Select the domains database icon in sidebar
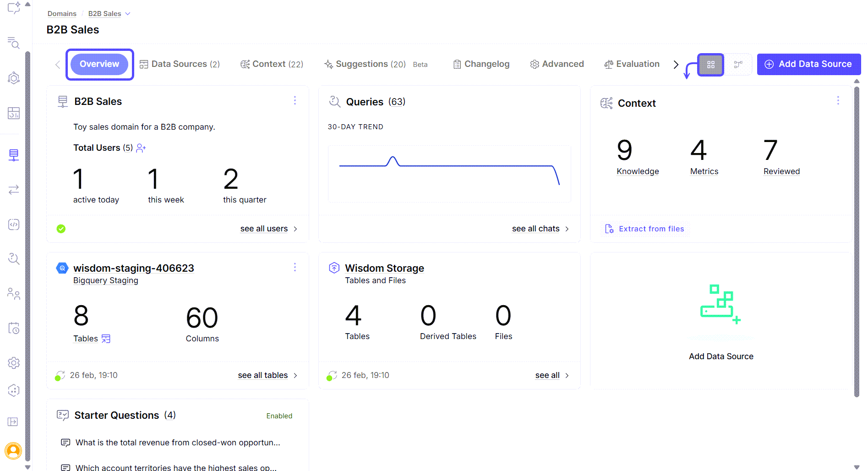Viewport: 868px width, 471px height. 14,155
